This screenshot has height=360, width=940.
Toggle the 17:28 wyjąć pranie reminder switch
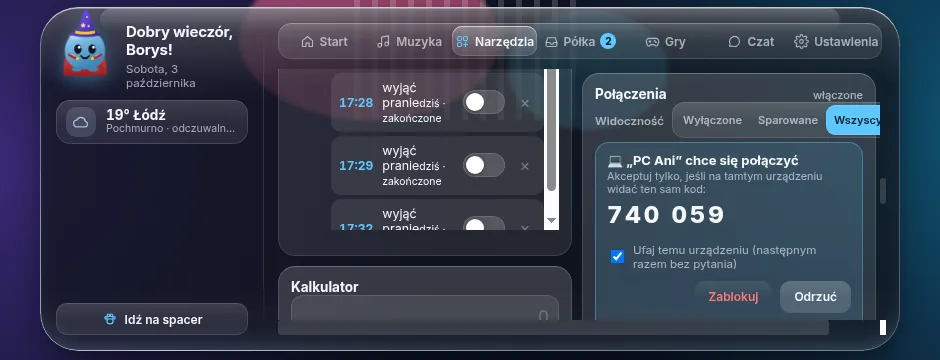[483, 102]
